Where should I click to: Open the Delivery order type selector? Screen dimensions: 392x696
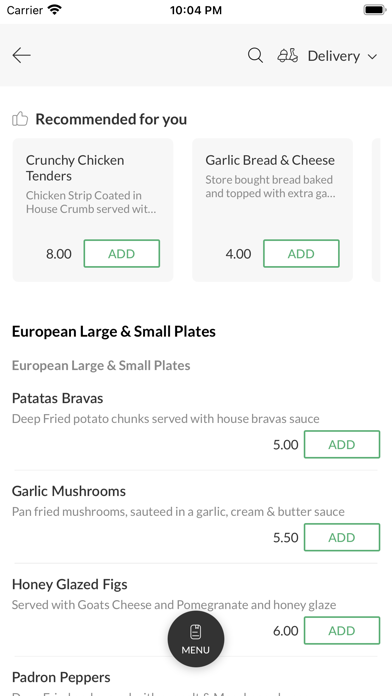pos(328,56)
